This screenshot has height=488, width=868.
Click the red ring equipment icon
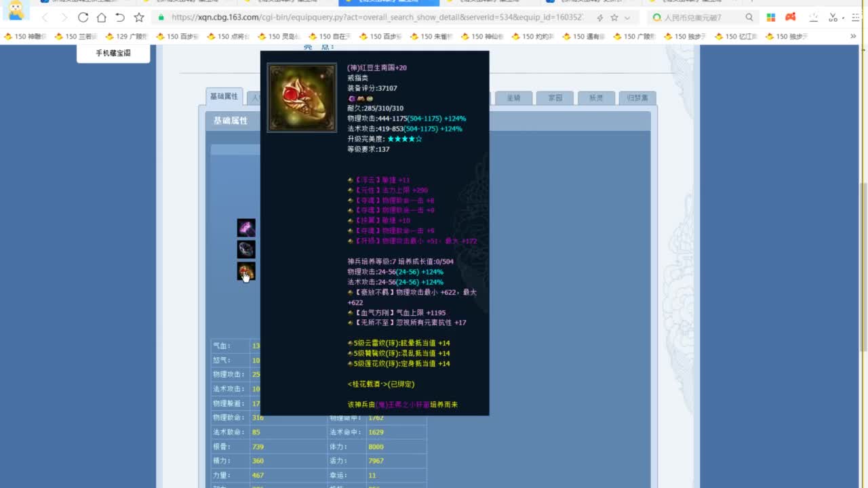tap(246, 271)
